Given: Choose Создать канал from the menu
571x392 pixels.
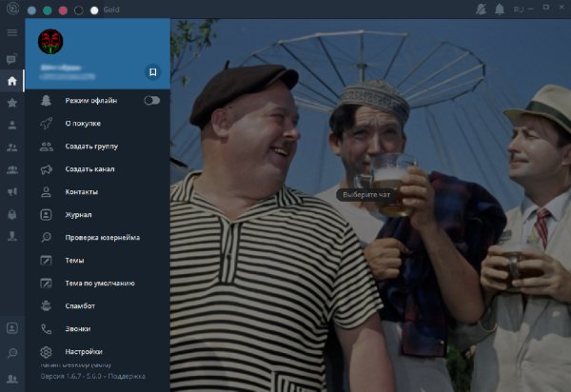Looking at the screenshot, I should pos(98,169).
